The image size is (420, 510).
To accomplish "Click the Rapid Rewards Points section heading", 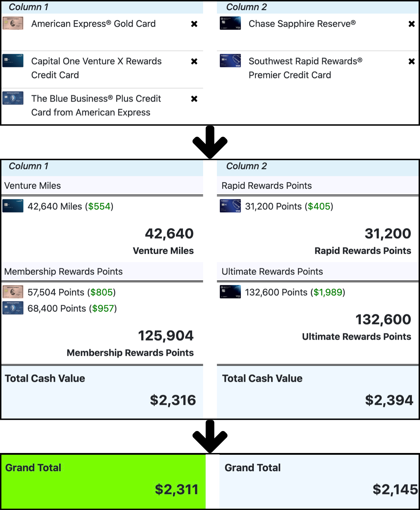I will (x=267, y=186).
